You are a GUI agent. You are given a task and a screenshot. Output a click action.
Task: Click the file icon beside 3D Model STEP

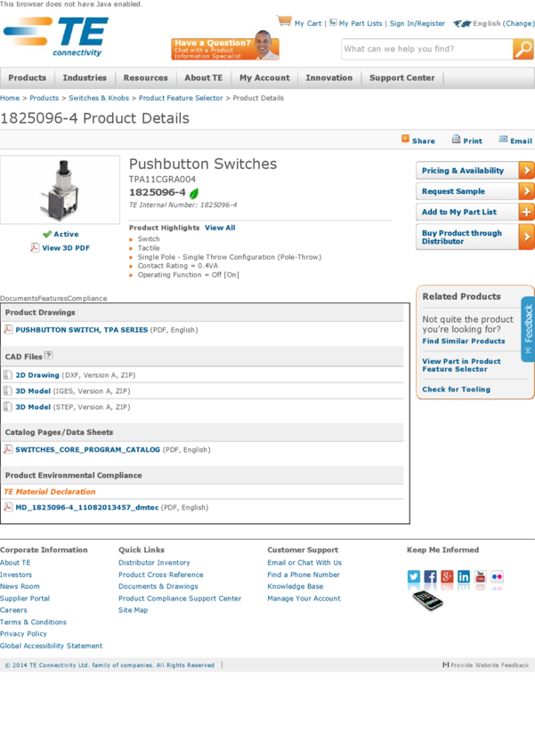tap(8, 406)
